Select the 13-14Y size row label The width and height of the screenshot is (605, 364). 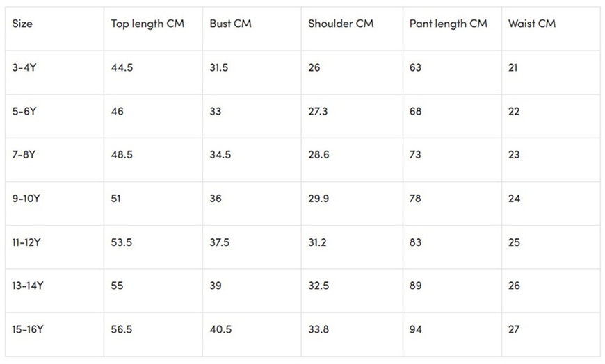(27, 286)
